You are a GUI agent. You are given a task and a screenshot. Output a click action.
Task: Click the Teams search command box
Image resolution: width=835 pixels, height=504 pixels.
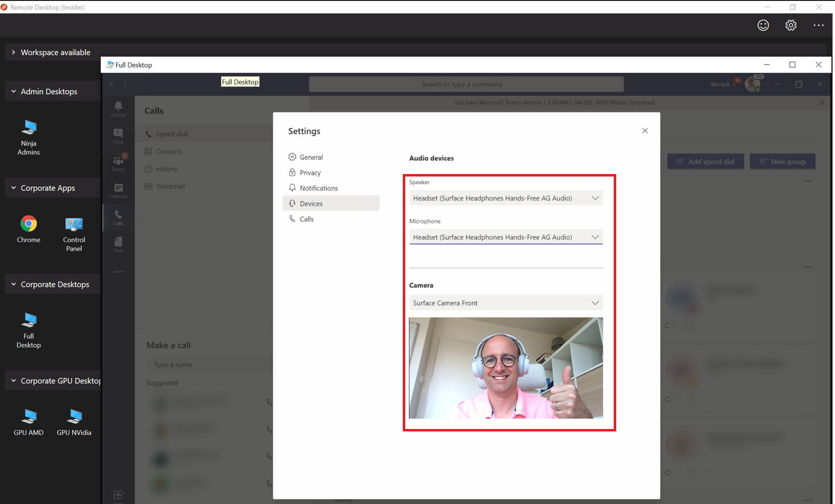click(466, 84)
